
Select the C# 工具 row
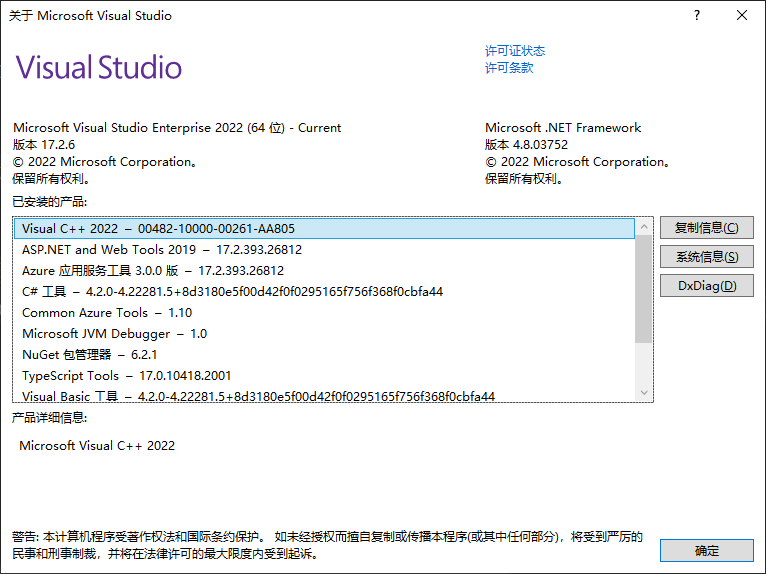coord(324,292)
